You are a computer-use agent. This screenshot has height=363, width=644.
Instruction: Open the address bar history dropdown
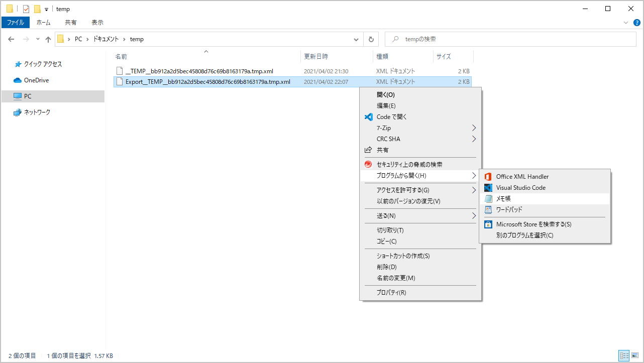[356, 39]
